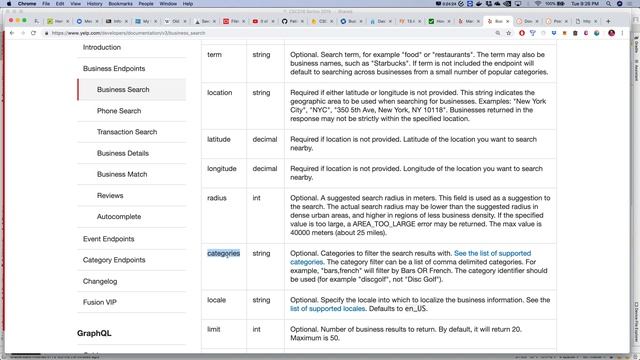The image size is (640, 360).
Task: Click the GraphQL heading
Action: point(94,333)
